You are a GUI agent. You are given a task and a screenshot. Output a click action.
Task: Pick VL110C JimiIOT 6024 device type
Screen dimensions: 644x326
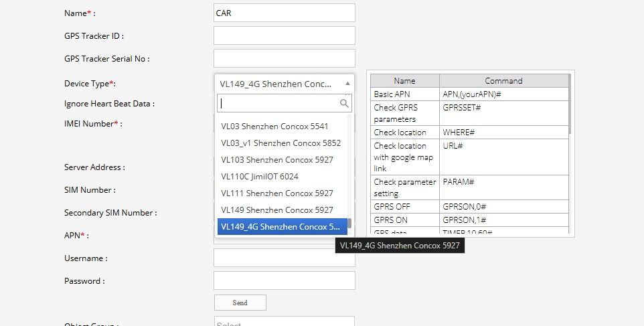click(x=282, y=177)
